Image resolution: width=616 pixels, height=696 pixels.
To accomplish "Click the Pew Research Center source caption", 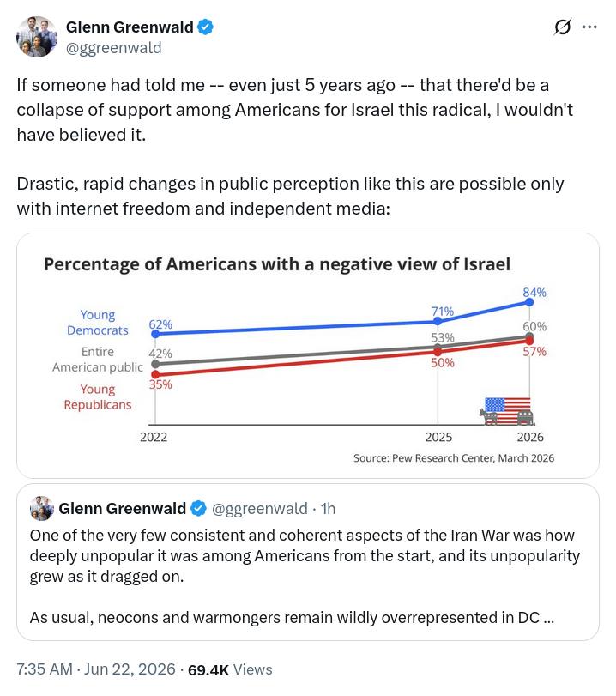I will point(454,458).
